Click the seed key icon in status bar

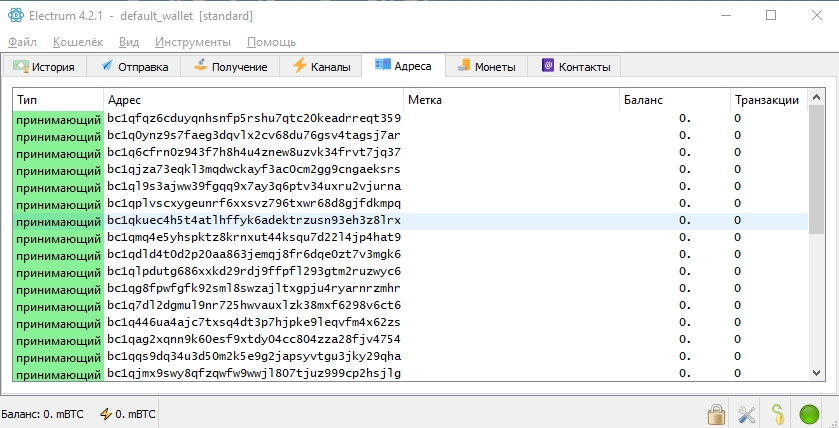[777, 414]
